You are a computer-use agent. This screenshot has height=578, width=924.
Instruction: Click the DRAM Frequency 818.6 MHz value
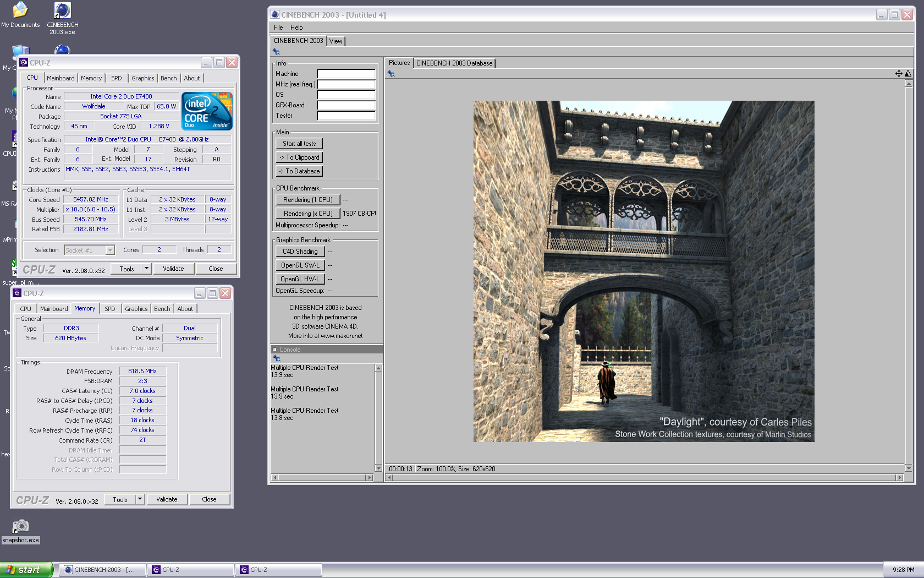[142, 372]
